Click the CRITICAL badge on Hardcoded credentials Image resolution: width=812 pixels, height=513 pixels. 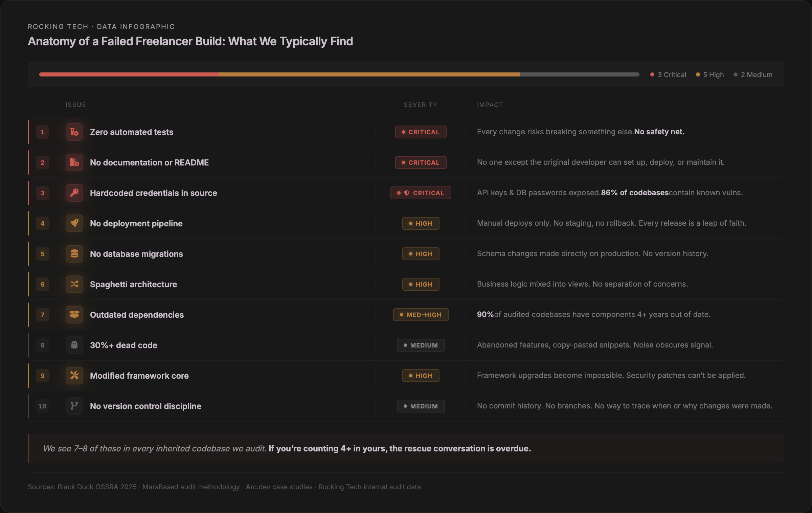click(x=421, y=193)
